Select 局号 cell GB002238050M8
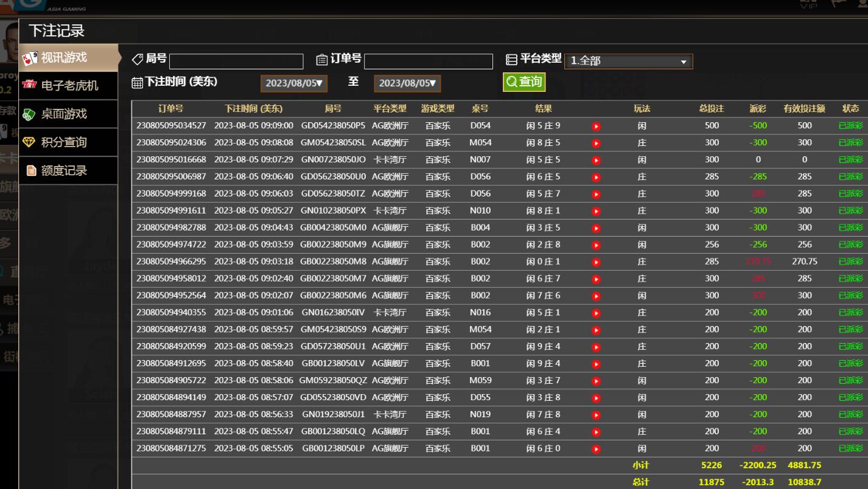Screen dimensions: 868x489 [333, 262]
